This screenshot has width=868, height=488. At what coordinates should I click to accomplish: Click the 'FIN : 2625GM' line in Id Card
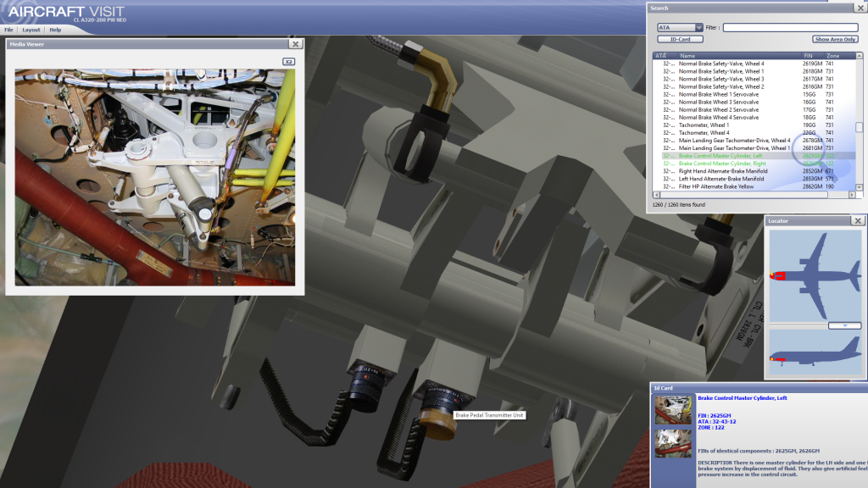714,415
